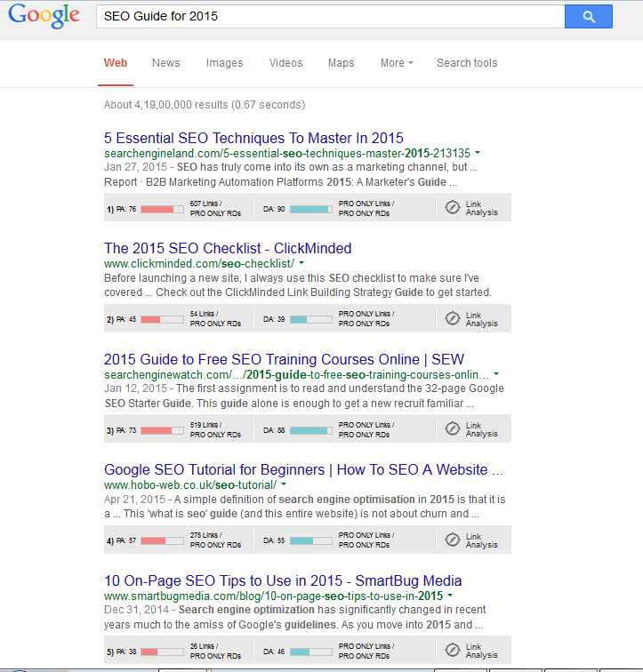Click the teal DA: 88 progress bar
Viewport: 643px width, 672px height.
pyautogui.click(x=310, y=430)
